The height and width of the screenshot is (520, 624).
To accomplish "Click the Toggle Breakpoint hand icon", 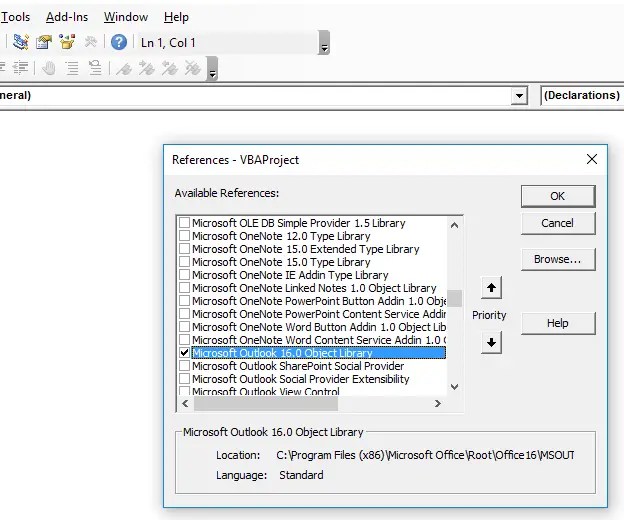I will click(x=49, y=68).
